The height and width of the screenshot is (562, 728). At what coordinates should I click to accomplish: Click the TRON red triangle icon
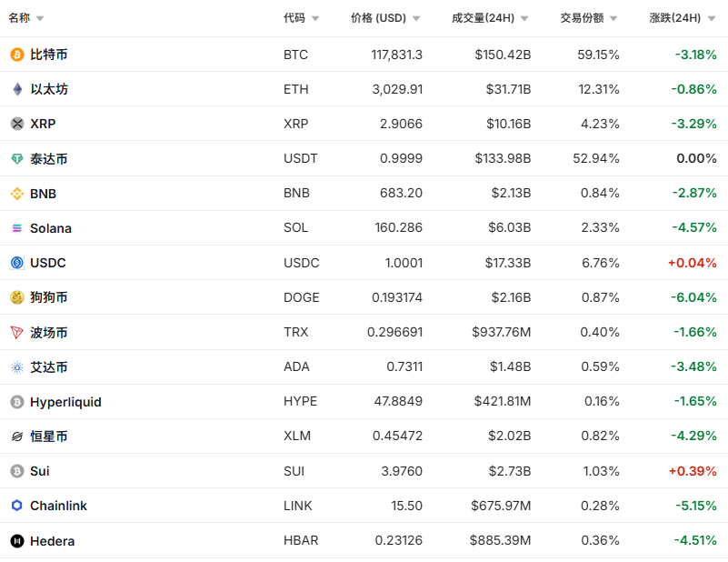[16, 333]
